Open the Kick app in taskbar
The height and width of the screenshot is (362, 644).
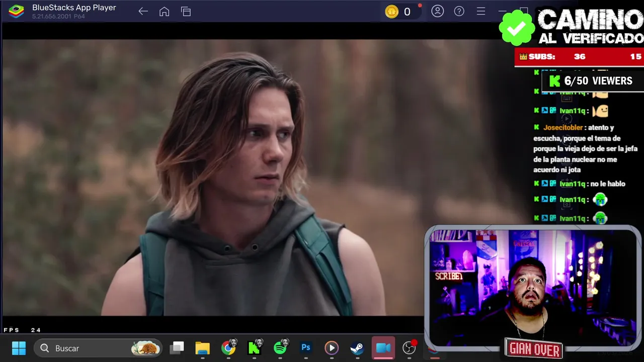[255, 348]
